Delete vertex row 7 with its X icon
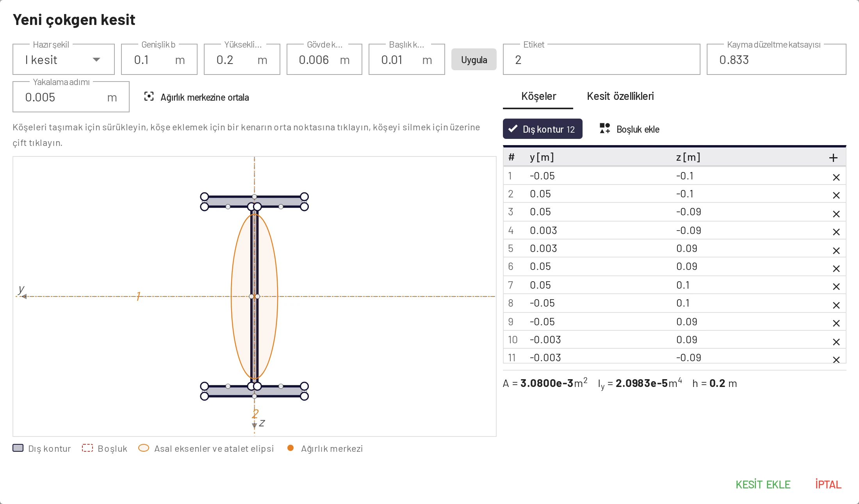859x504 pixels. point(836,287)
